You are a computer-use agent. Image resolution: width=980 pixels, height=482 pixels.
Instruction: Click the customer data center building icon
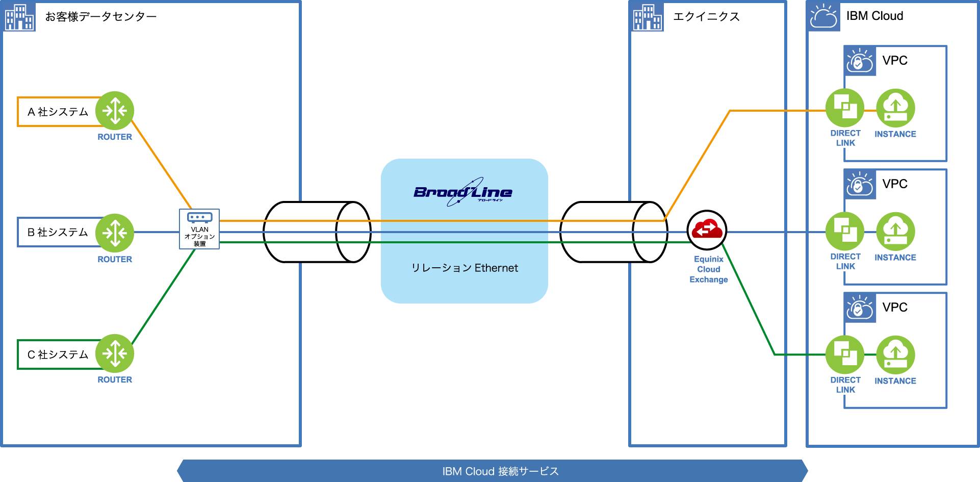click(x=19, y=17)
